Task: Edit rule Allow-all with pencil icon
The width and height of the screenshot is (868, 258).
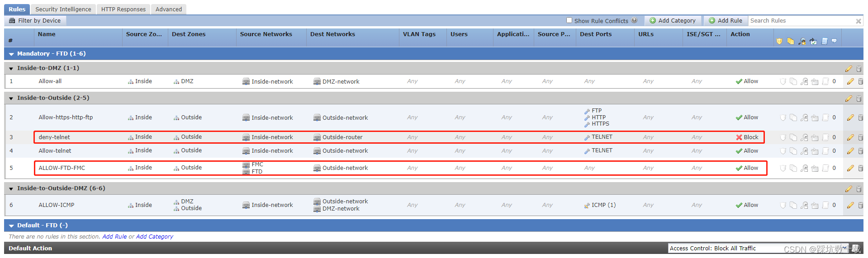Action: (x=850, y=81)
